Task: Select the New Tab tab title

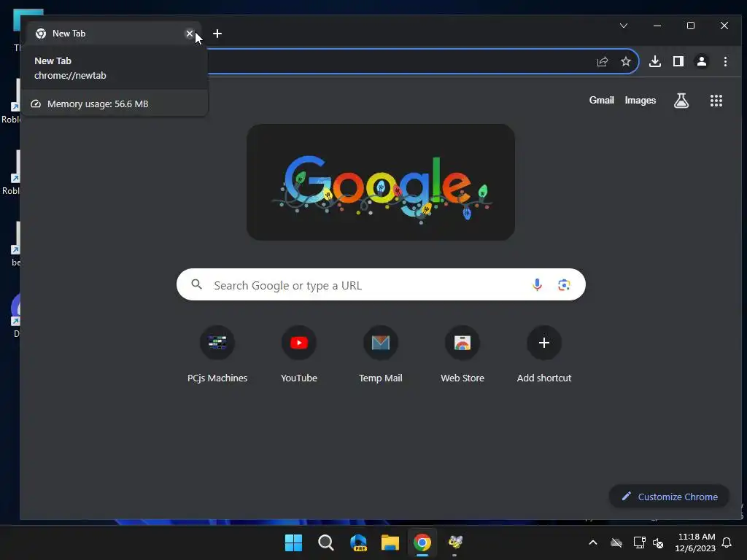Action: (69, 34)
